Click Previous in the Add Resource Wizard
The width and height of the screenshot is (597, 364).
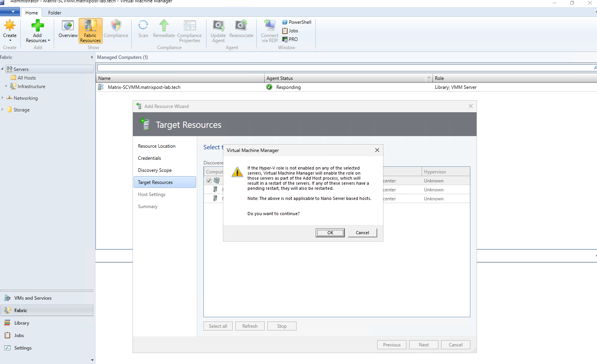392,345
